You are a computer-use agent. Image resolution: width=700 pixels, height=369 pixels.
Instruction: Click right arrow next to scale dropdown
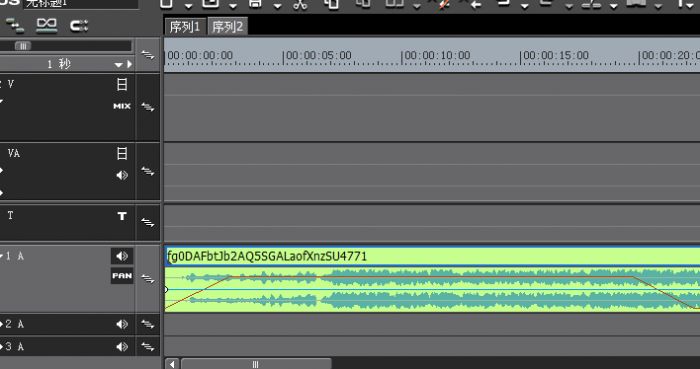pos(129,64)
